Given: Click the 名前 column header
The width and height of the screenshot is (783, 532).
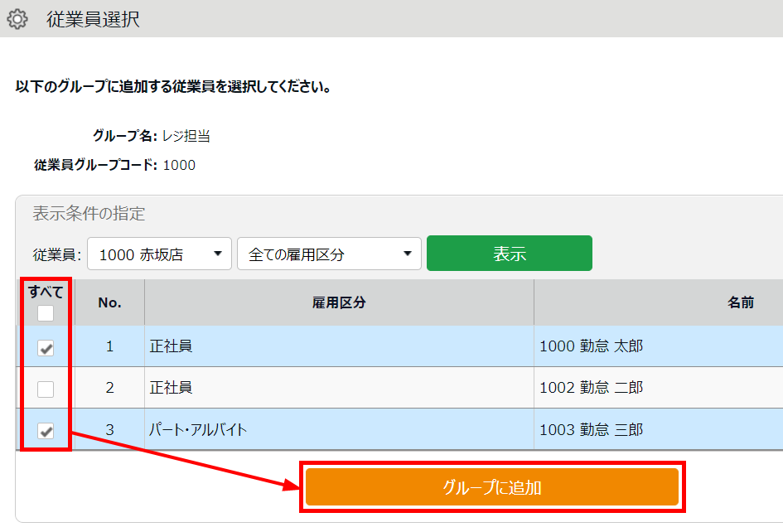Looking at the screenshot, I should click(740, 302).
